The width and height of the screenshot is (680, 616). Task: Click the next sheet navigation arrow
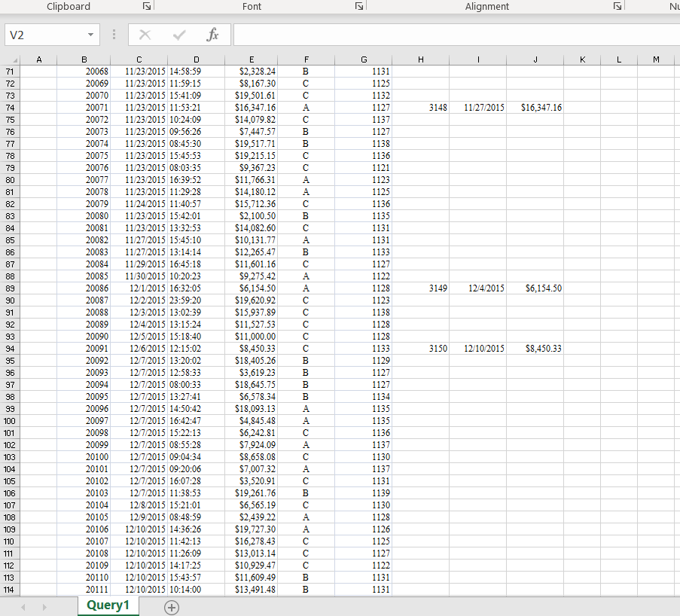44,607
